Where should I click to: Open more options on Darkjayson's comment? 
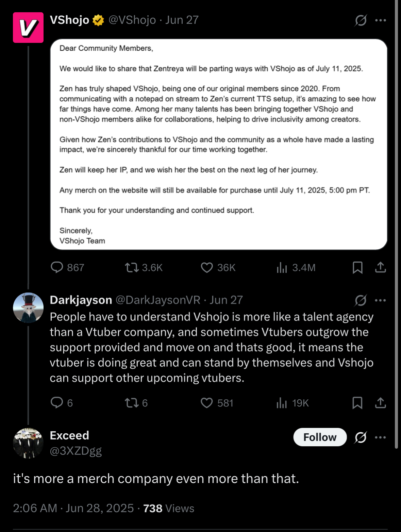click(380, 300)
